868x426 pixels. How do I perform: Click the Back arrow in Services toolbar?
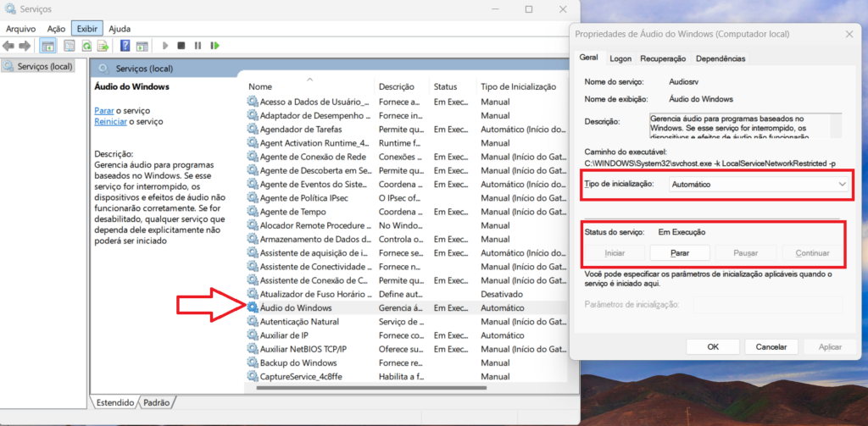8,46
